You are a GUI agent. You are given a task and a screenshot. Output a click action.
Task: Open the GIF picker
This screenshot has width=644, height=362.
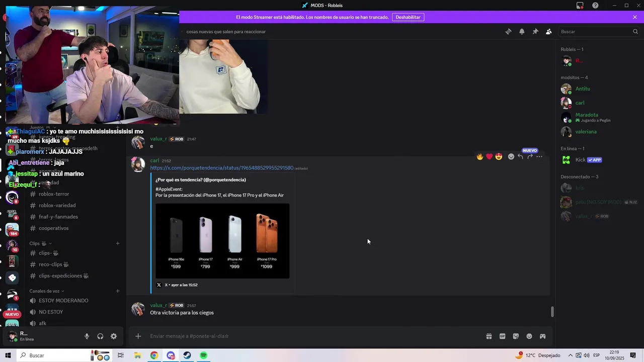[502, 336]
